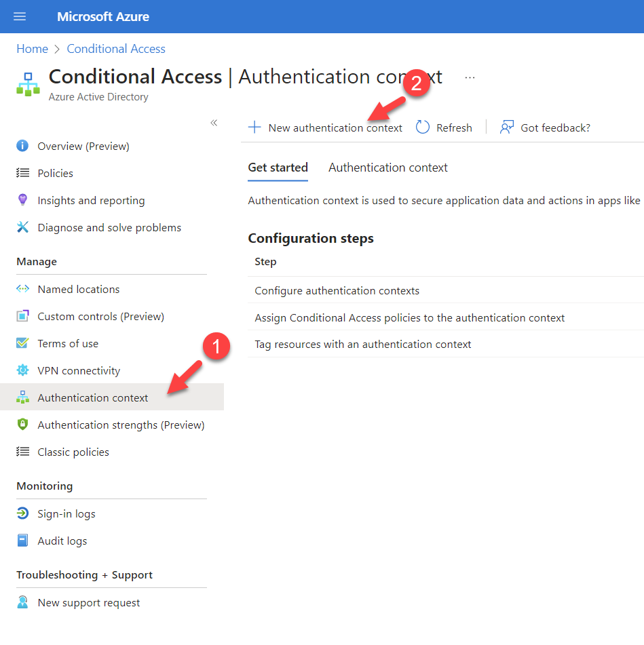Click the Manage section heading
The width and height of the screenshot is (644, 645).
[x=37, y=262]
